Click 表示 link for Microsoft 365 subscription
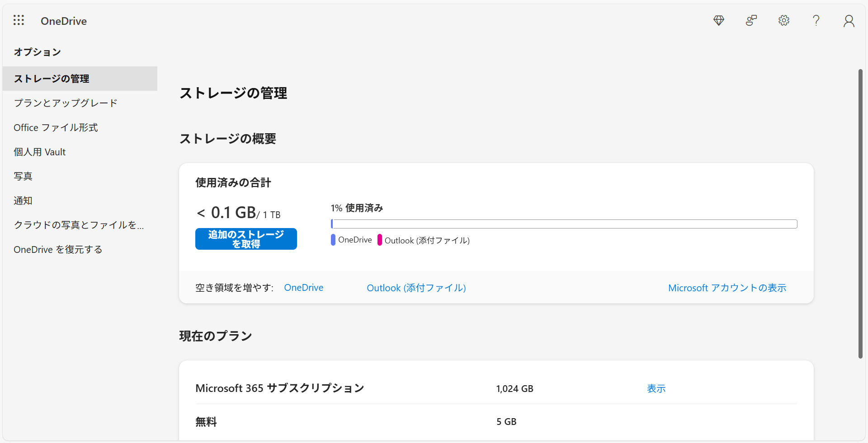This screenshot has width=868, height=443. [x=656, y=388]
